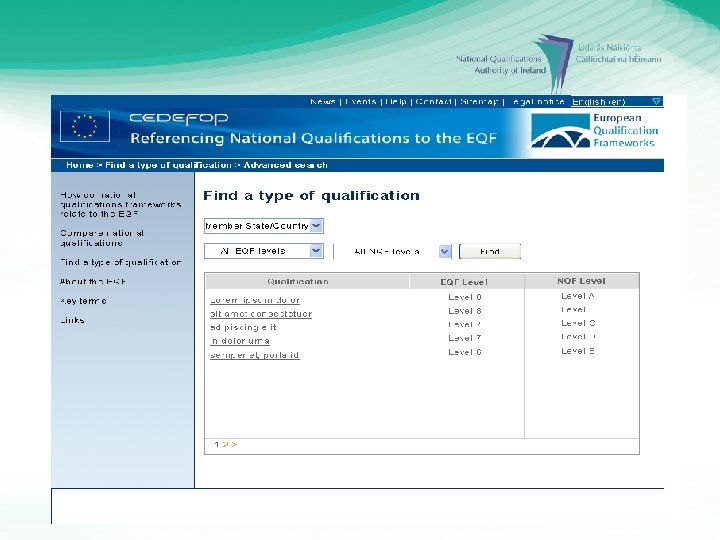Click the NQF Level column header

(x=581, y=281)
